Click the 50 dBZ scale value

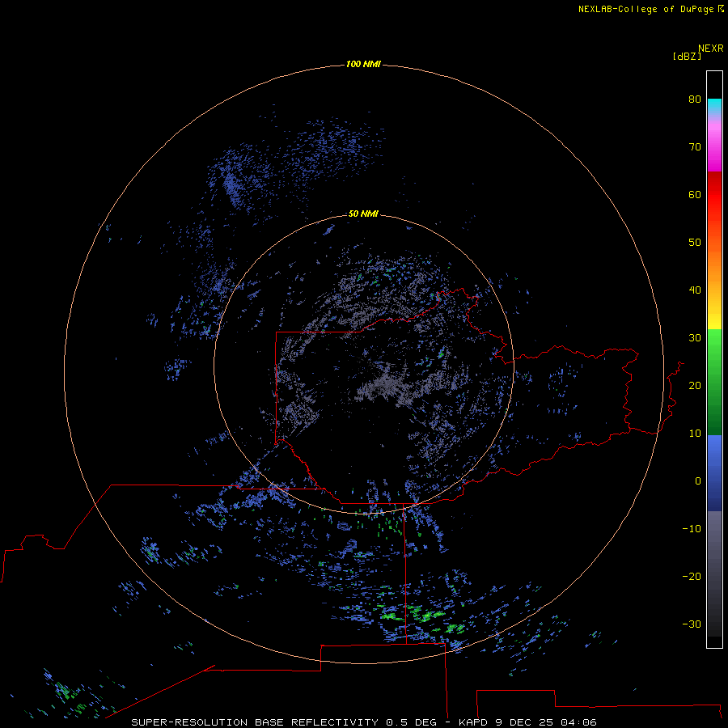(x=695, y=243)
